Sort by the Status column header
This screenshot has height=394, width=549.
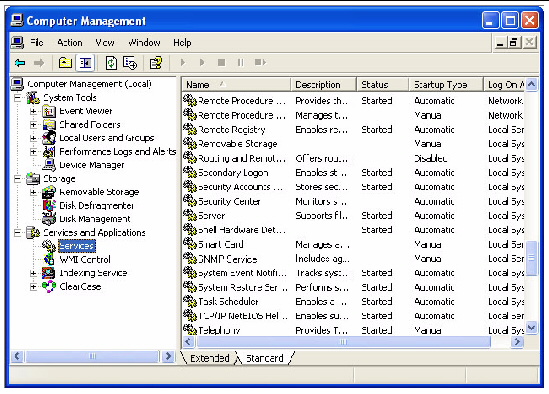pos(383,85)
